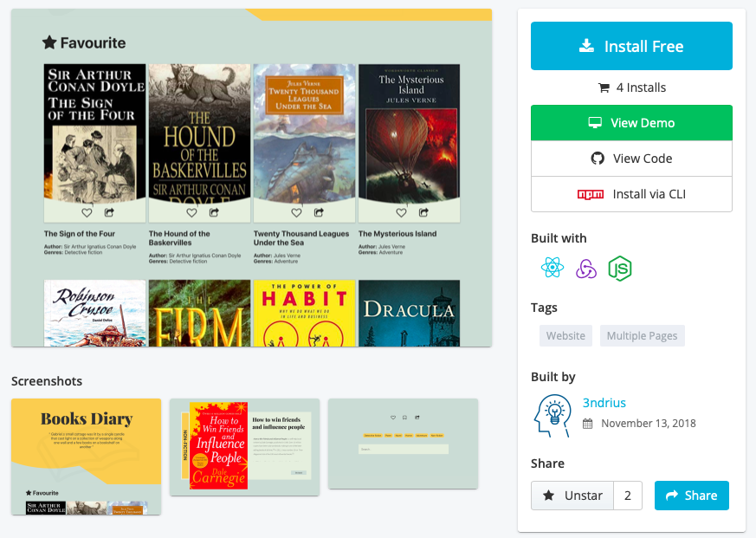The height and width of the screenshot is (538, 756).
Task: Share The Sign of the Four book
Action: 109,212
